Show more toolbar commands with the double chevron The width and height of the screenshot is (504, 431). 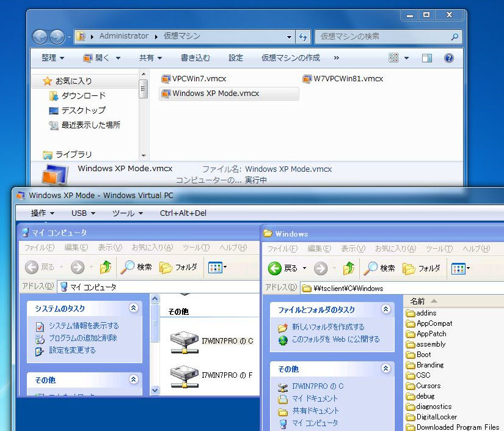336,58
